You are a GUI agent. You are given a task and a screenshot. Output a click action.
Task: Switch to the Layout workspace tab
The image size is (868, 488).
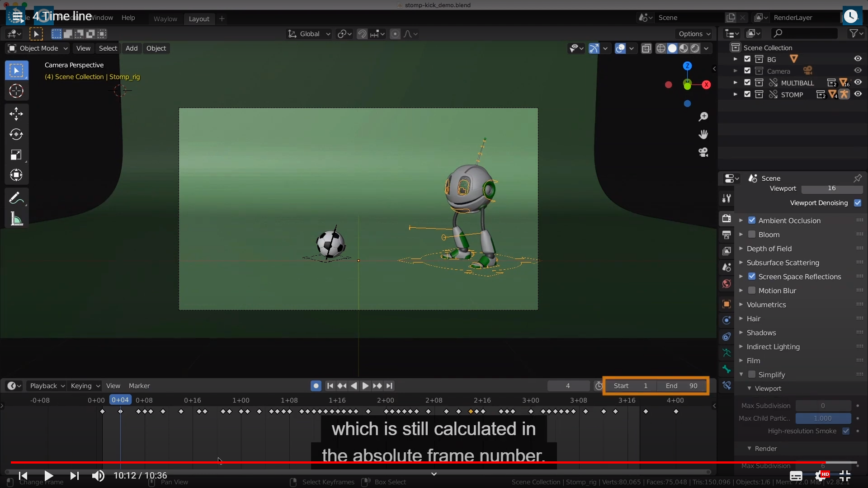pyautogui.click(x=199, y=19)
